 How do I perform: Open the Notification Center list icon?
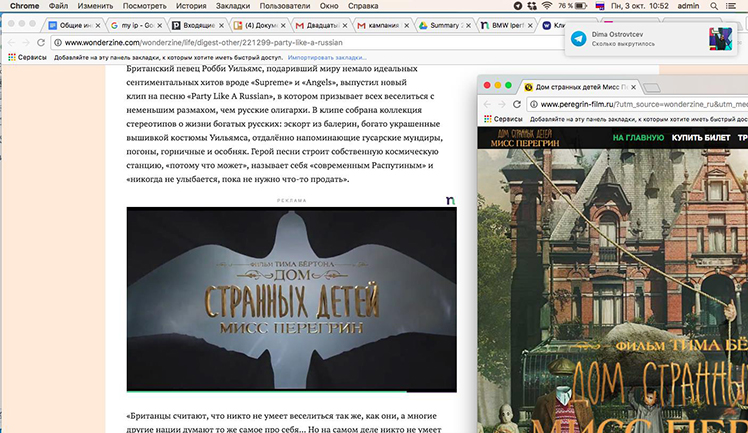(730, 6)
